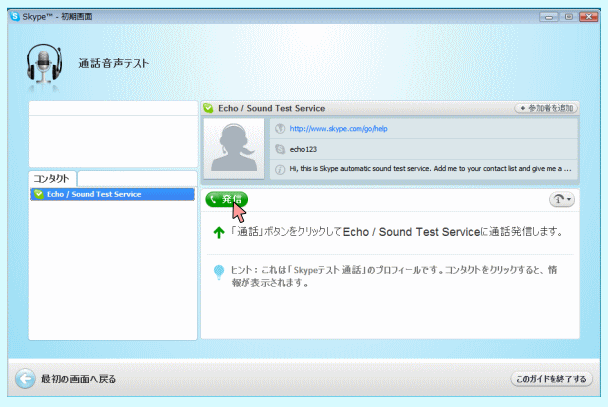Image resolution: width=608 pixels, height=407 pixels.
Task: Click the 'Hi, this is Skype automatic' mood text
Action: (430, 169)
